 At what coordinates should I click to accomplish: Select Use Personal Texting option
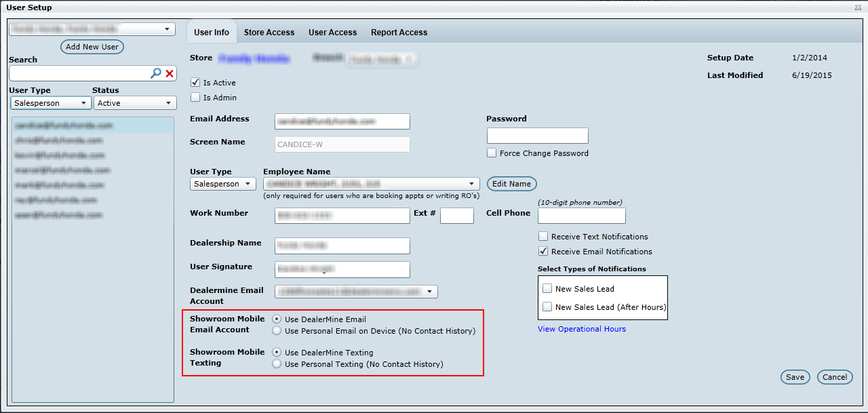tap(277, 364)
